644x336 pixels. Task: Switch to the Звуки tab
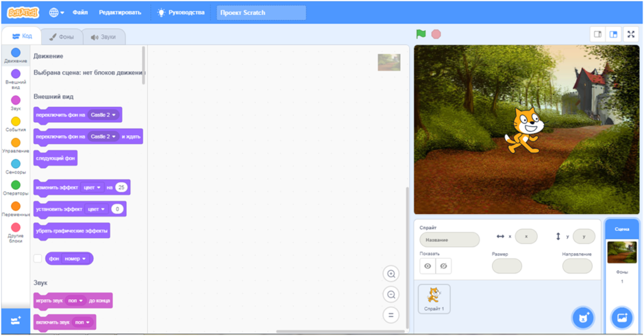(103, 37)
